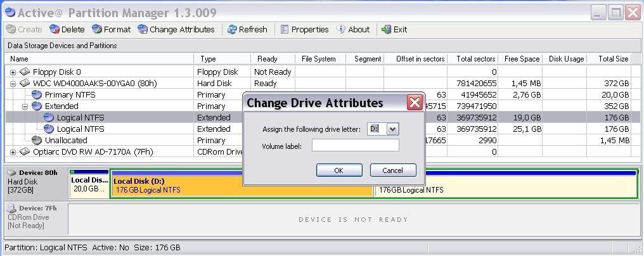The width and height of the screenshot is (644, 256).
Task: Click the Refresh toolbar label
Action: (x=253, y=30)
